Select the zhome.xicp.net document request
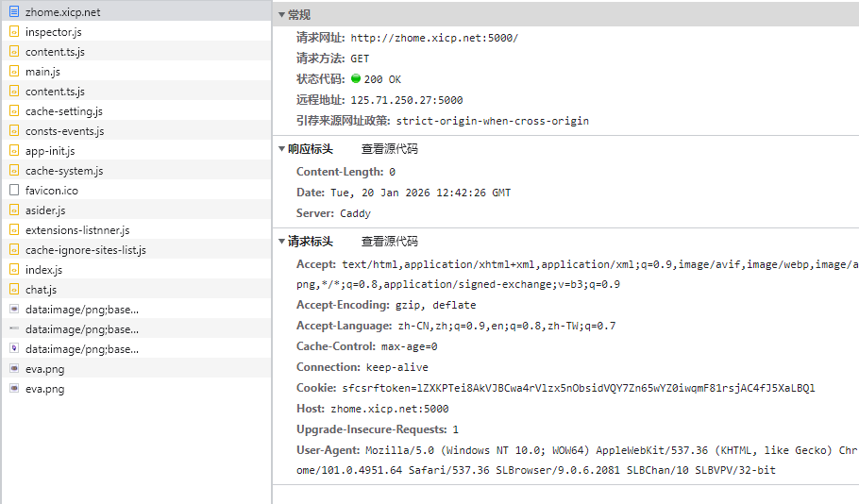Image resolution: width=859 pixels, height=504 pixels. point(62,12)
